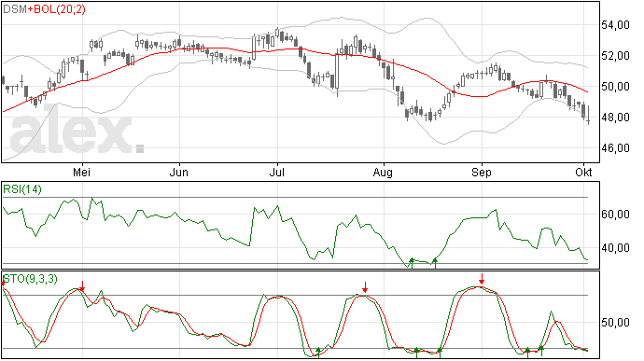Select the Jun label on time axis

tap(179, 173)
